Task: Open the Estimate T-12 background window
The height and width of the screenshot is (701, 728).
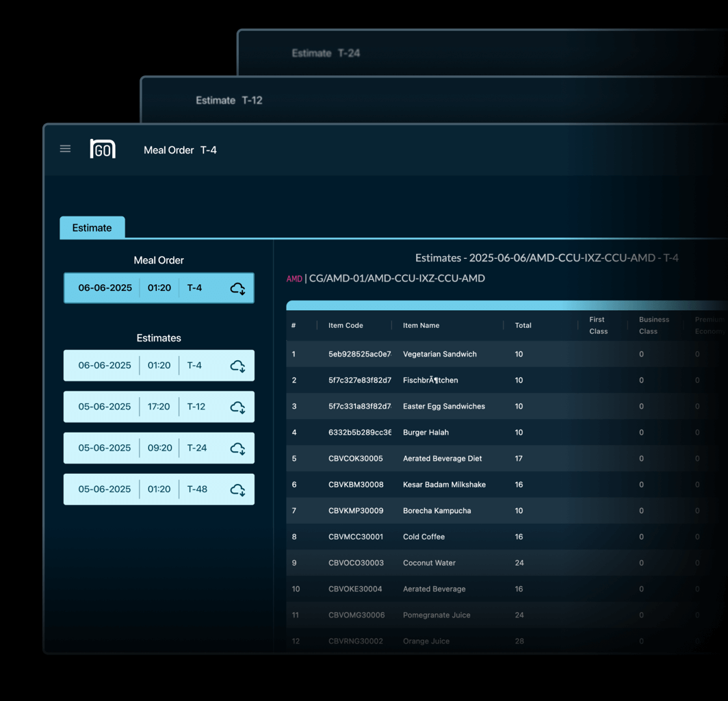Action: point(229,100)
